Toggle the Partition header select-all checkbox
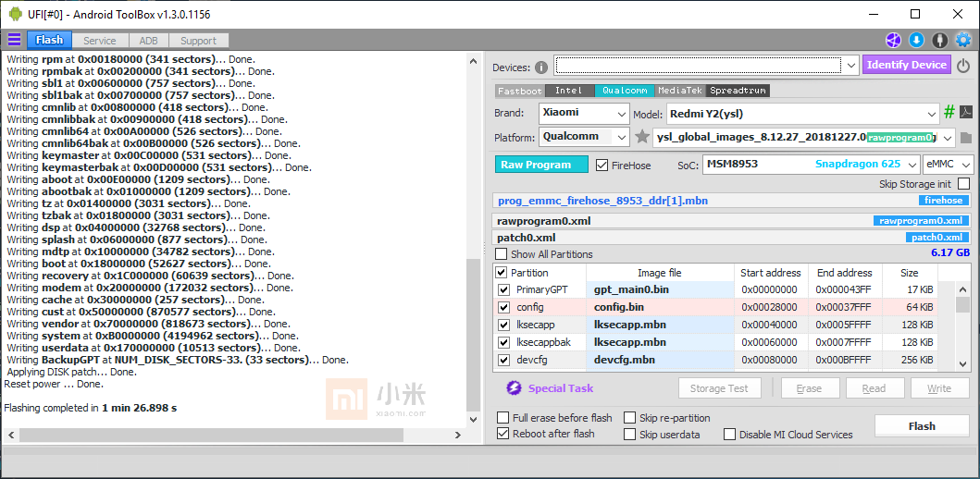Screen dimensions: 980x479 coord(502,272)
